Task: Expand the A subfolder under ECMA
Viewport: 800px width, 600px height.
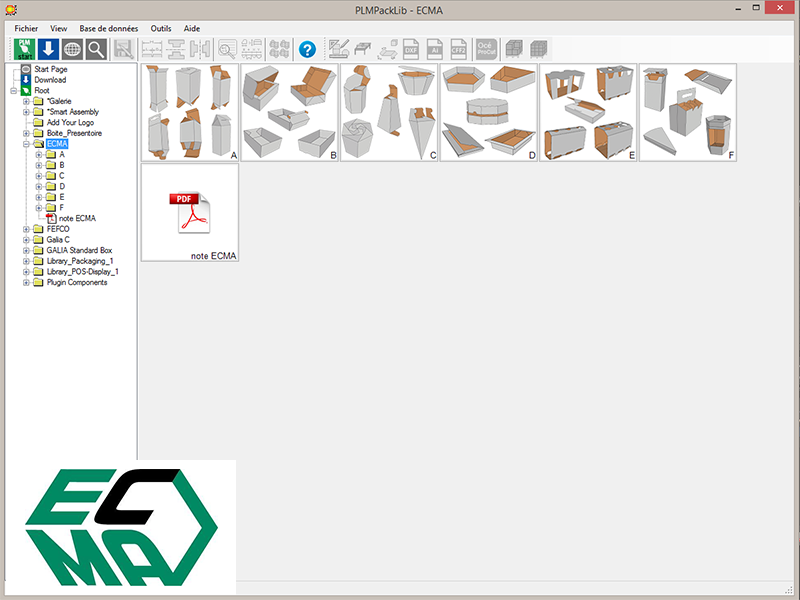Action: tap(39, 155)
